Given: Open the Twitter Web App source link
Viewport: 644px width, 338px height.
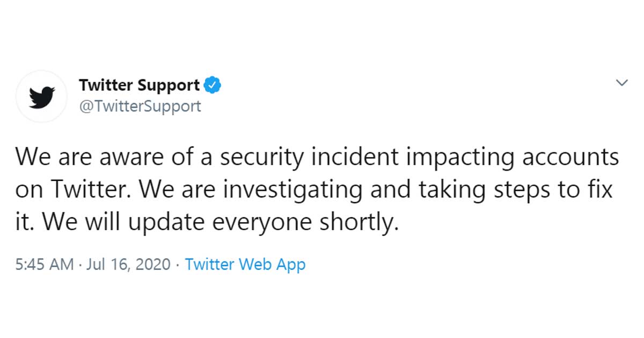Looking at the screenshot, I should coord(245,264).
